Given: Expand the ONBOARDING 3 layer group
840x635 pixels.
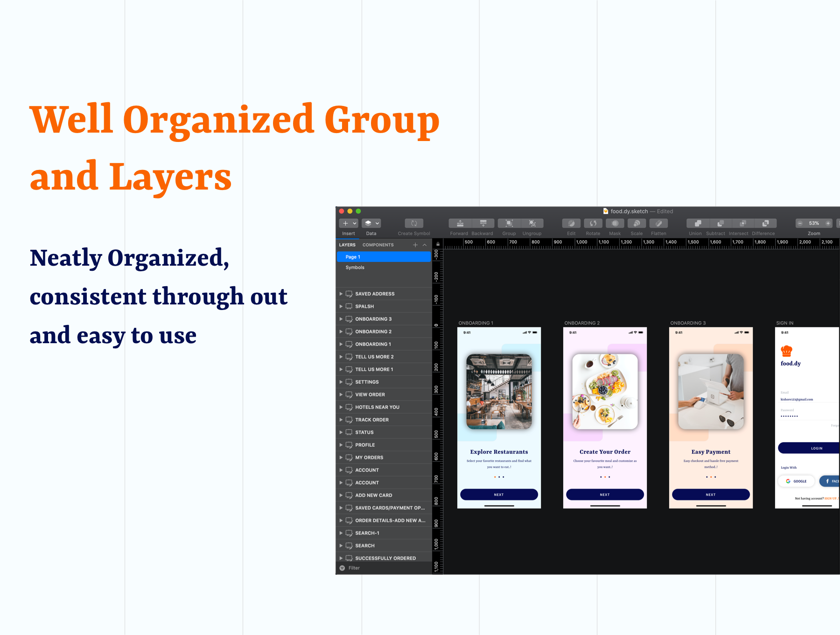Looking at the screenshot, I should (341, 319).
